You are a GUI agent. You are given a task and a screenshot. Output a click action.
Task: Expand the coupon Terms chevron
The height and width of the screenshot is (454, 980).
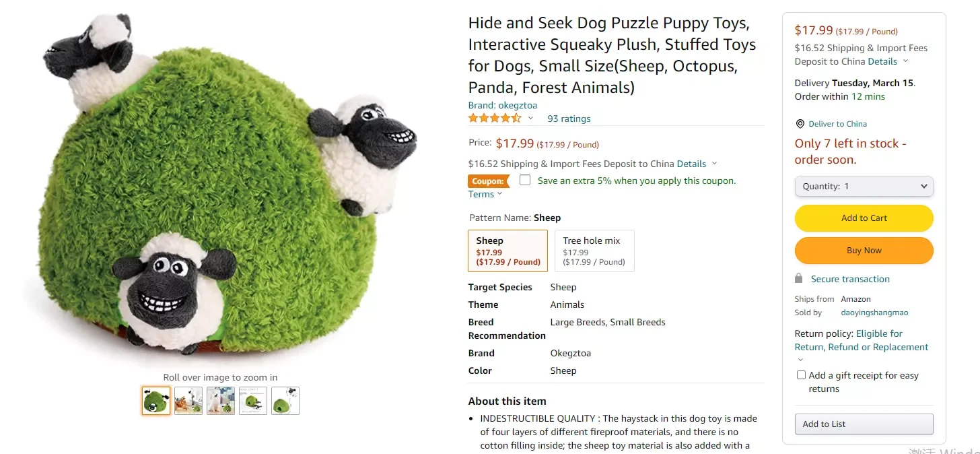click(499, 194)
